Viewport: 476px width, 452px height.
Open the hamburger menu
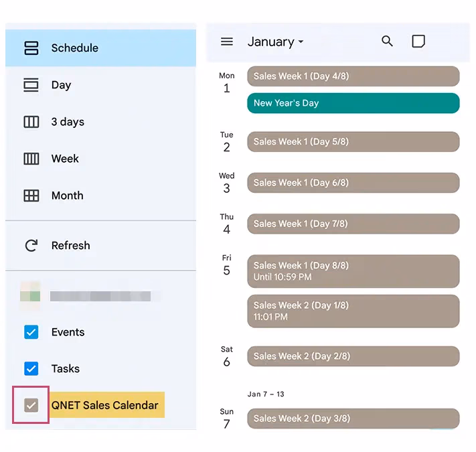click(x=227, y=42)
